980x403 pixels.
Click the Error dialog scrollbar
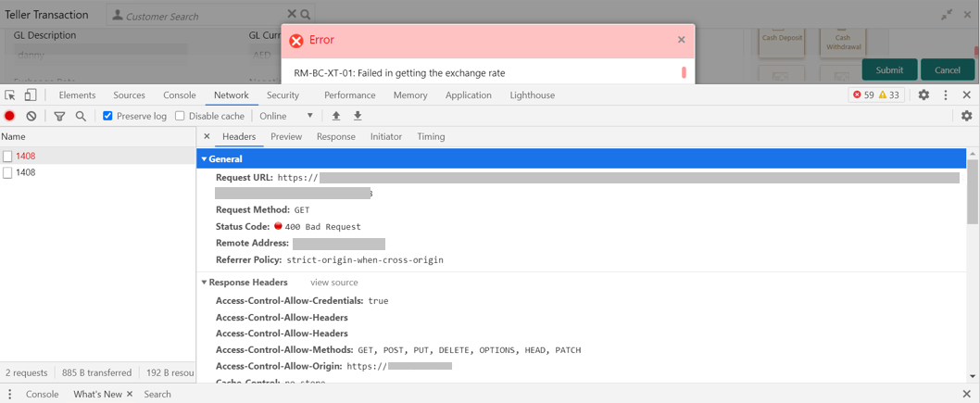pos(685,72)
